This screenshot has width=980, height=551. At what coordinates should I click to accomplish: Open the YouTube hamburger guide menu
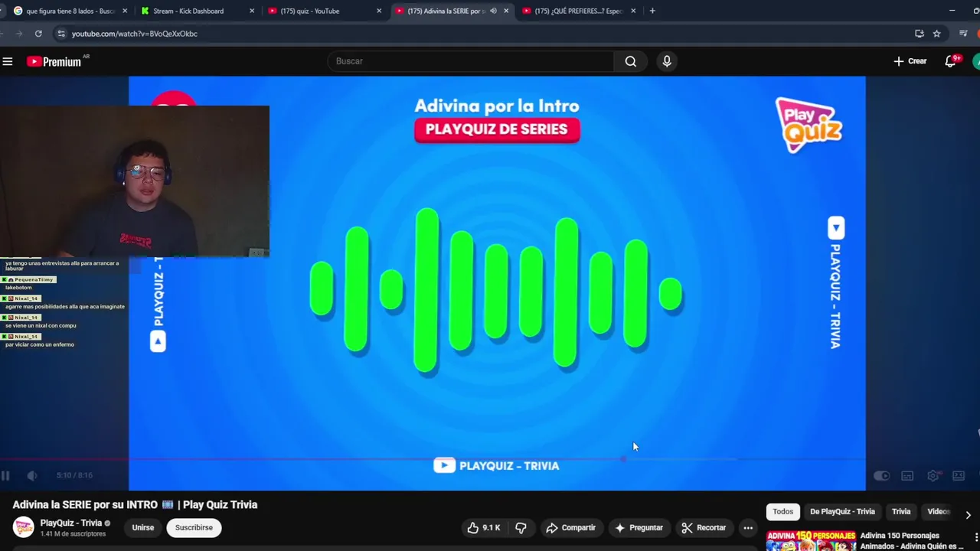[8, 61]
